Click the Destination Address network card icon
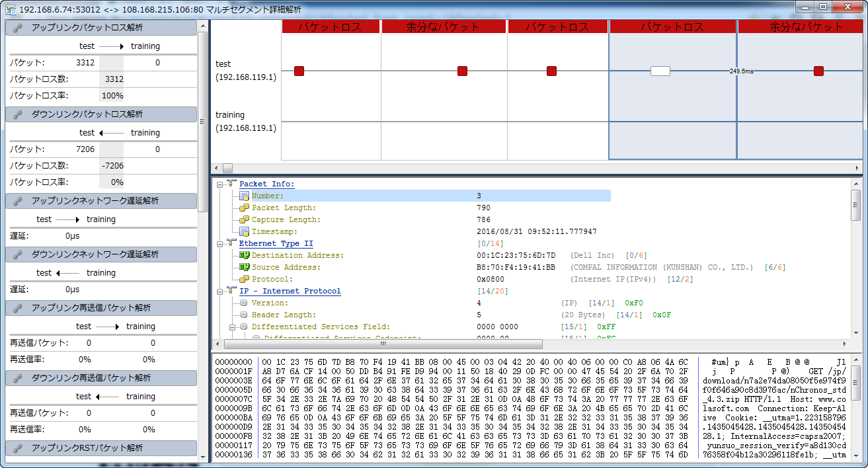 pyautogui.click(x=244, y=256)
